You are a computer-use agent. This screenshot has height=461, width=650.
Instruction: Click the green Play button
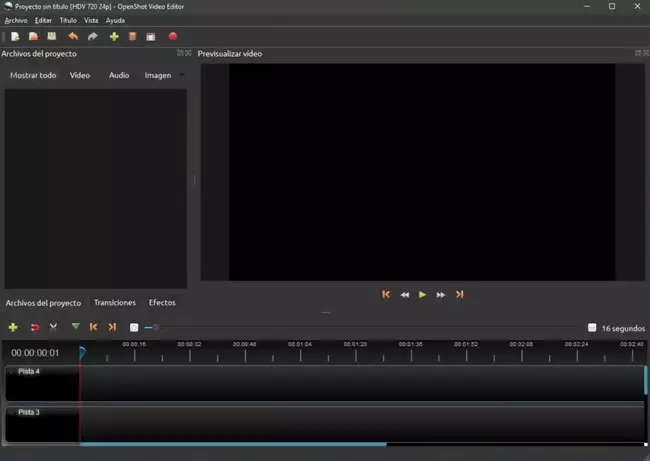[x=422, y=294]
